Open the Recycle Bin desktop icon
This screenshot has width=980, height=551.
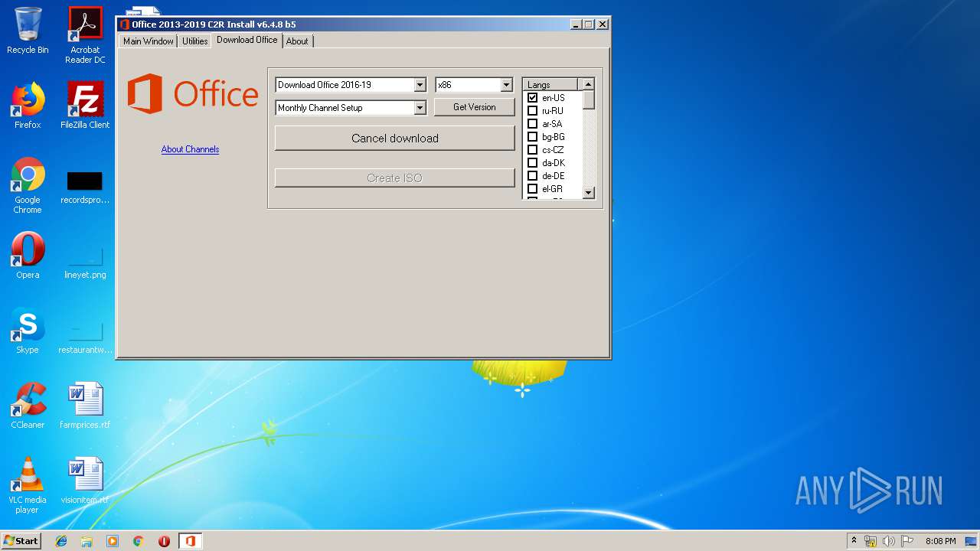(x=28, y=31)
